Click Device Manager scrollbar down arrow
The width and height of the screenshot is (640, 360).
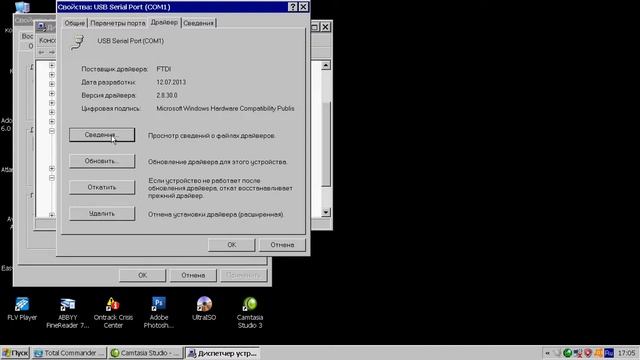tap(326, 212)
